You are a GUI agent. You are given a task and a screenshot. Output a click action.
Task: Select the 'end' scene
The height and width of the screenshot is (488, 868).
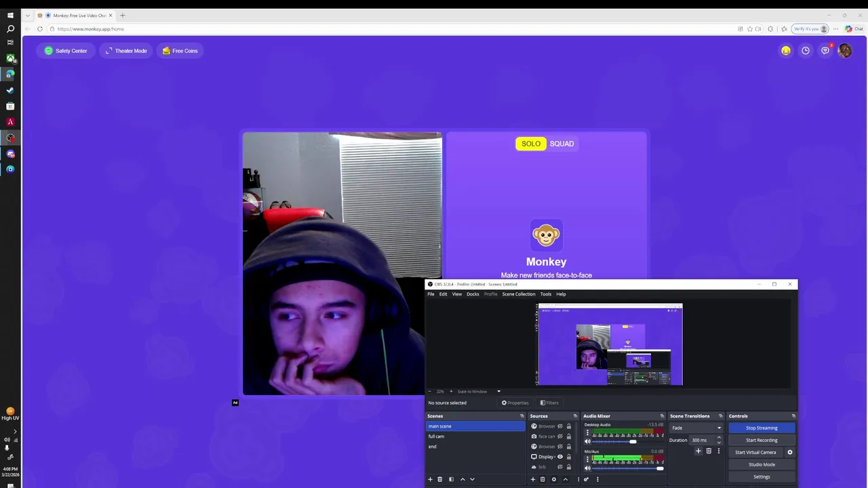(x=475, y=447)
